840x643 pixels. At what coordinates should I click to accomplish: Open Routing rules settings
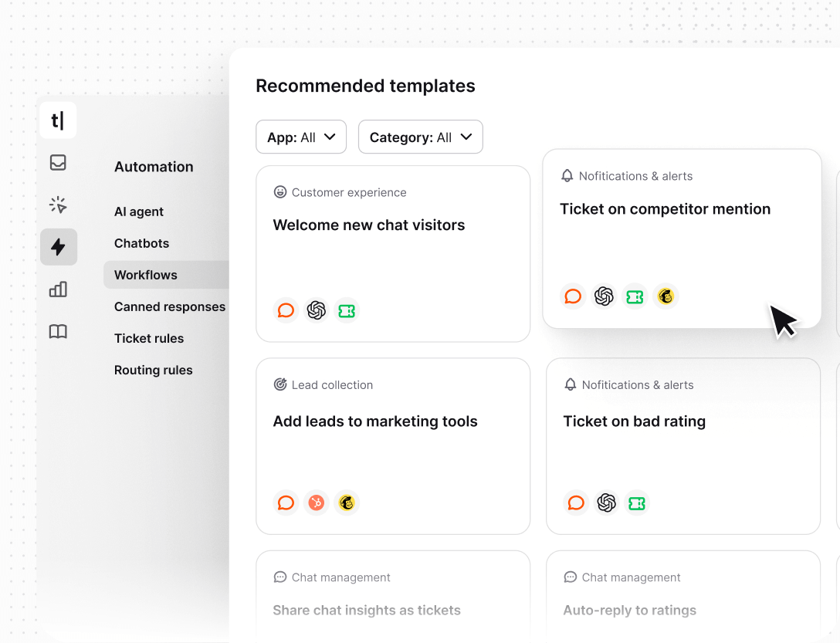pyautogui.click(x=153, y=370)
